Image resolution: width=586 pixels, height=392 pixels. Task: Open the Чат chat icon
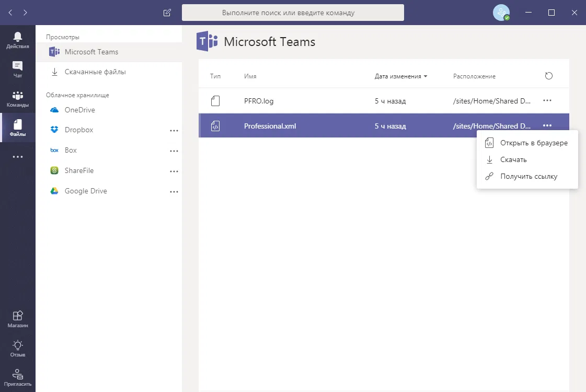18,69
